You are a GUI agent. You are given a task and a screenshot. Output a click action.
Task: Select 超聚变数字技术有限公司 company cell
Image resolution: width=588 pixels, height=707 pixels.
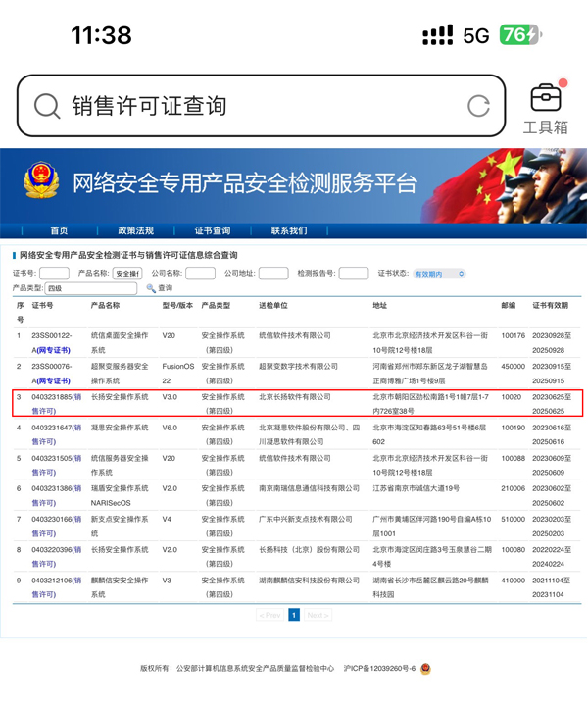298,366
